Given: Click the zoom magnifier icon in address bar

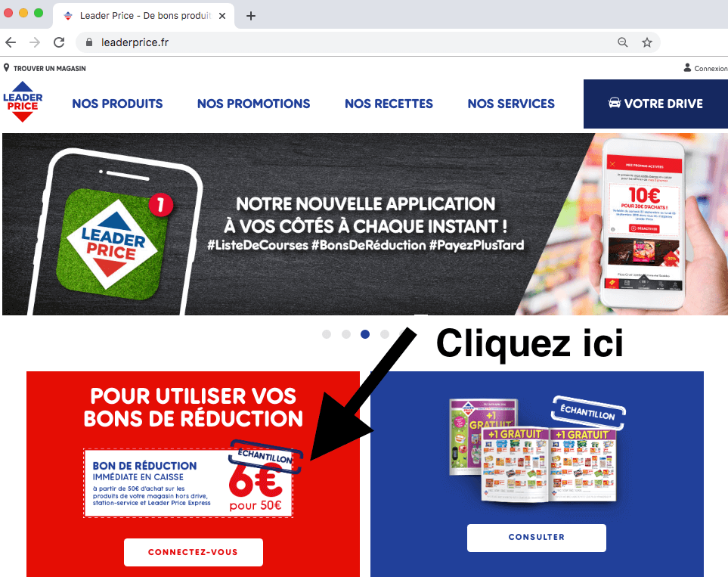Looking at the screenshot, I should pyautogui.click(x=623, y=43).
